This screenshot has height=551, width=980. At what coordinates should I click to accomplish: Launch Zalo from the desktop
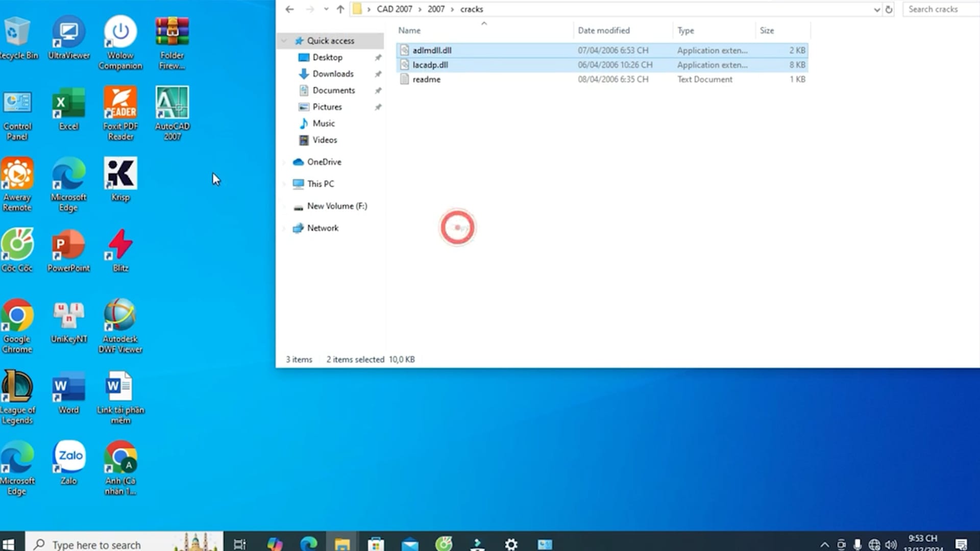click(69, 463)
